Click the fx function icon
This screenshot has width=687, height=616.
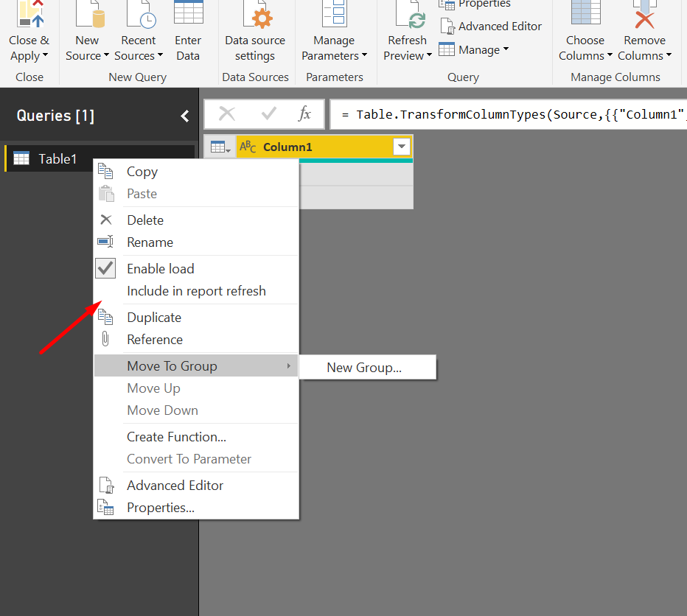tap(304, 114)
